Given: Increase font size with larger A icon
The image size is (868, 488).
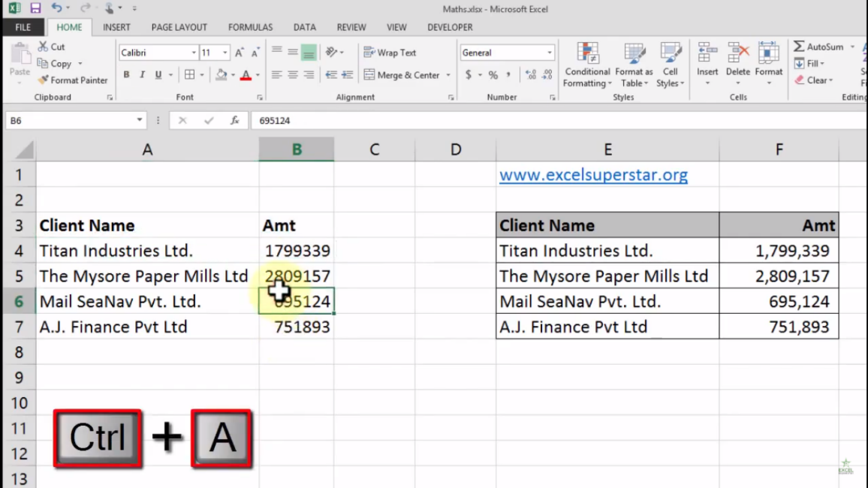Looking at the screenshot, I should [239, 53].
